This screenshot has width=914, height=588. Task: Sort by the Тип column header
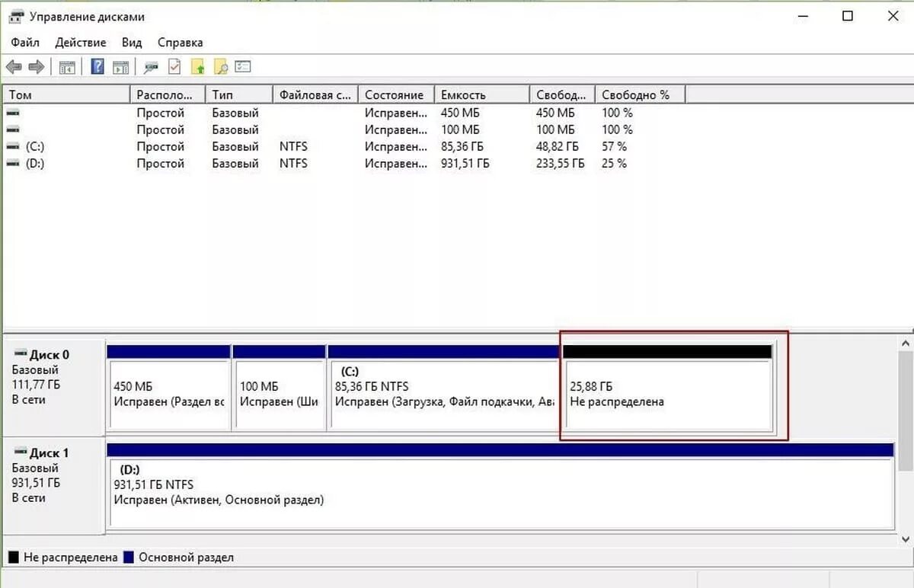tap(239, 94)
